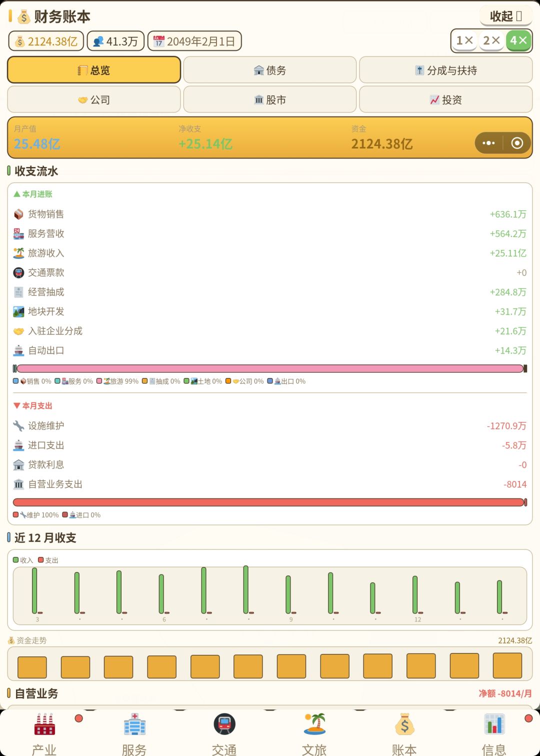Image resolution: width=540 pixels, height=756 pixels.
Task: Click the 维护 100% legend swatch
Action: pyautogui.click(x=16, y=515)
